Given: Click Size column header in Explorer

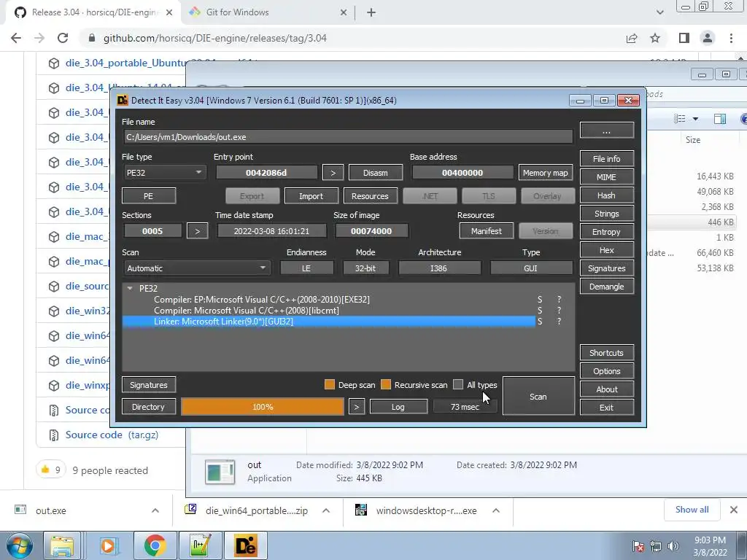Looking at the screenshot, I should coord(693,140).
